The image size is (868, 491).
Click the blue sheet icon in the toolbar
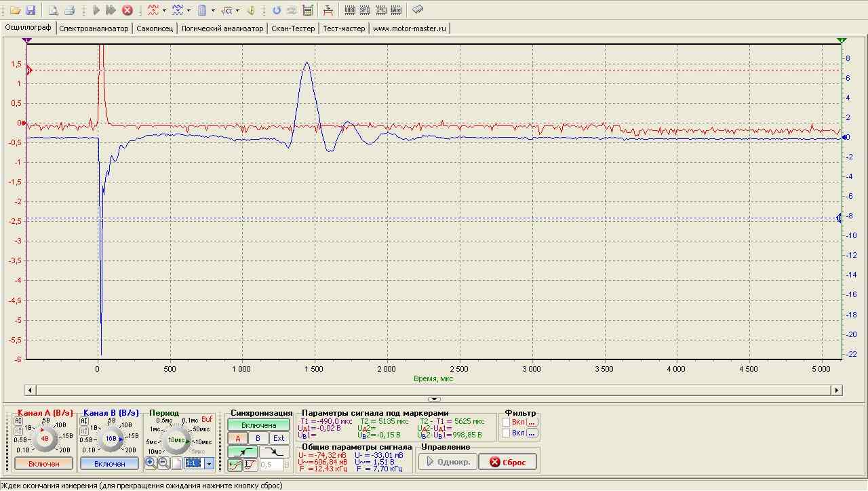click(202, 10)
